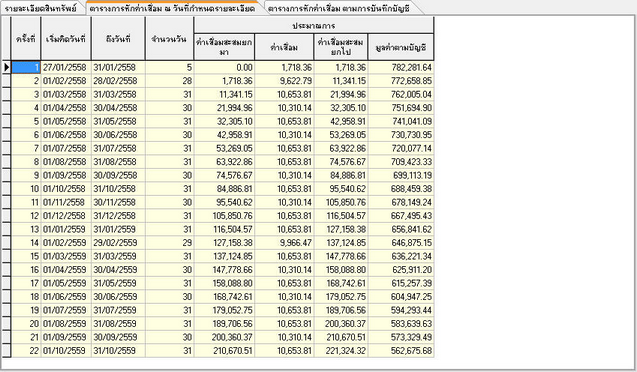Select start date 01/05/2559
637x372 pixels.
[x=66, y=283]
